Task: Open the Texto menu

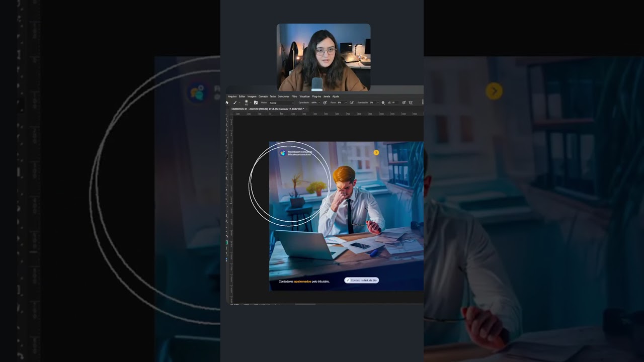Action: [273, 96]
